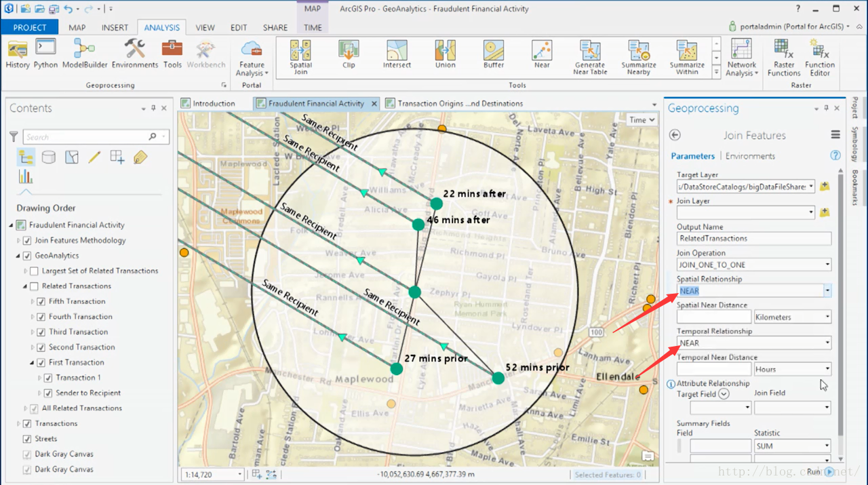This screenshot has width=868, height=485.
Task: Select the Spatial Join tool
Action: tap(300, 57)
